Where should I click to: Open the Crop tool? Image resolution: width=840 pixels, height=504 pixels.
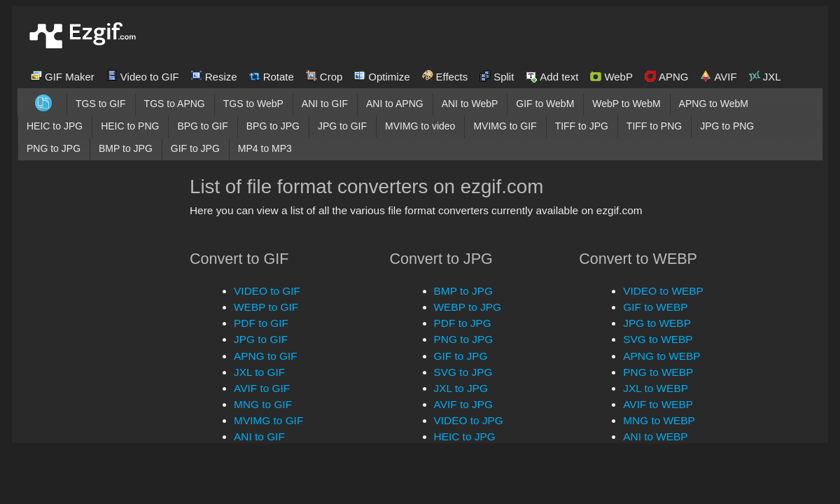pyautogui.click(x=324, y=76)
